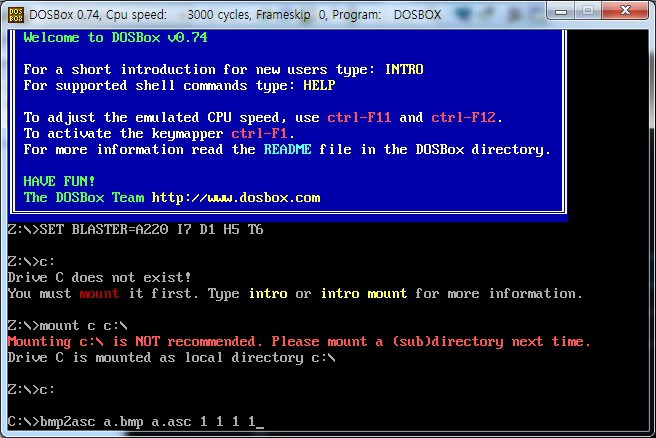Screen dimensions: 656x438
Task: Click the DOSBox icon in the title bar
Action: tap(16, 15)
